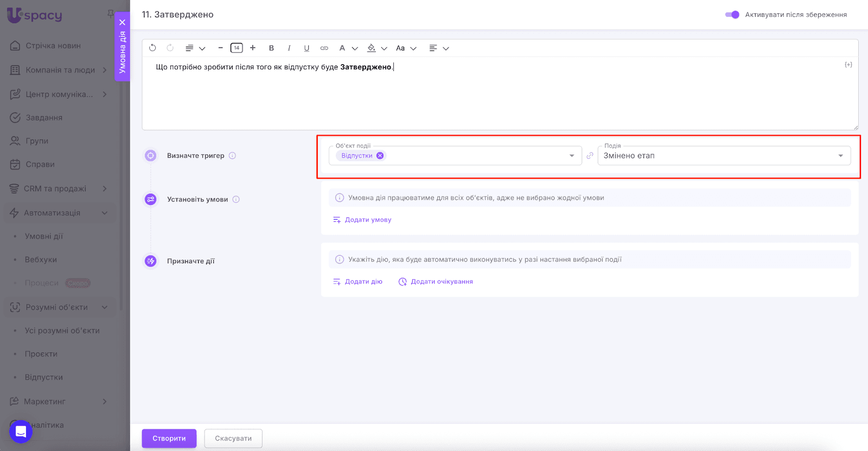Open the fill color picker dropdown

coord(376,48)
